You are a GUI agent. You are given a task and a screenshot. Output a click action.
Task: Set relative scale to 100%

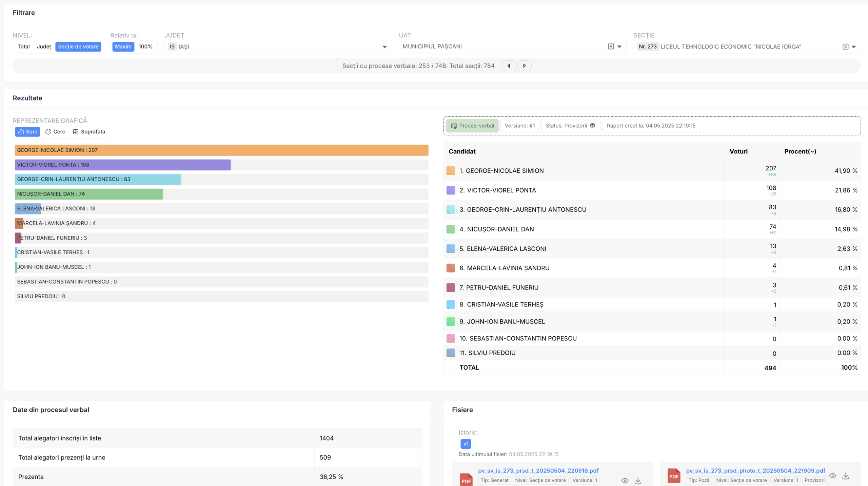click(145, 46)
